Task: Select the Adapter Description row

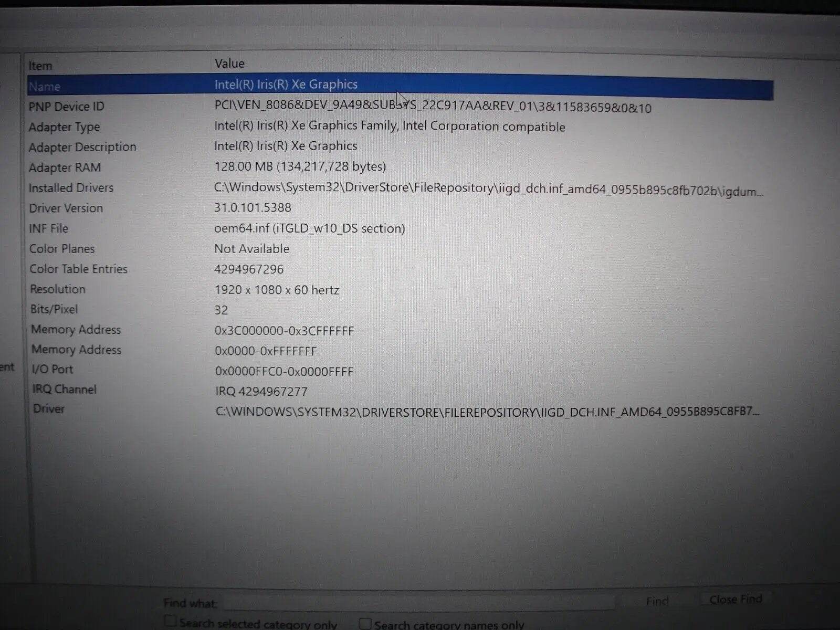Action: (82, 148)
